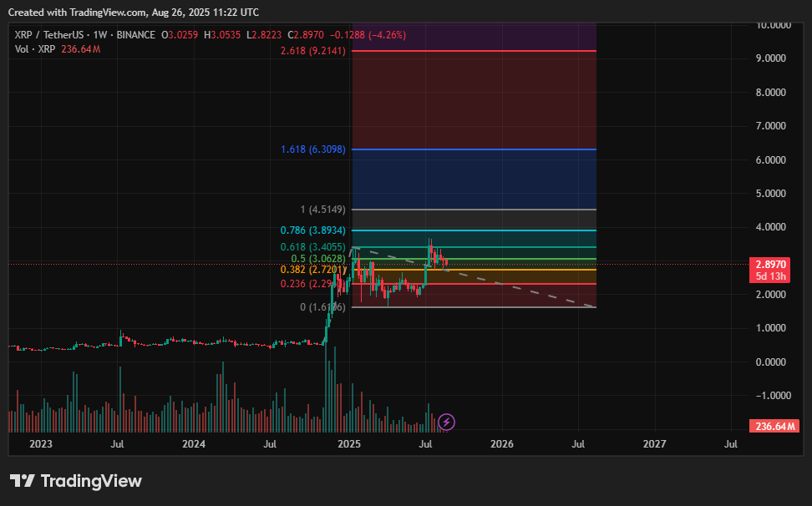812x506 pixels.
Task: Select the 2.618 (9.2141) Fibonacci label
Action: 313,52
